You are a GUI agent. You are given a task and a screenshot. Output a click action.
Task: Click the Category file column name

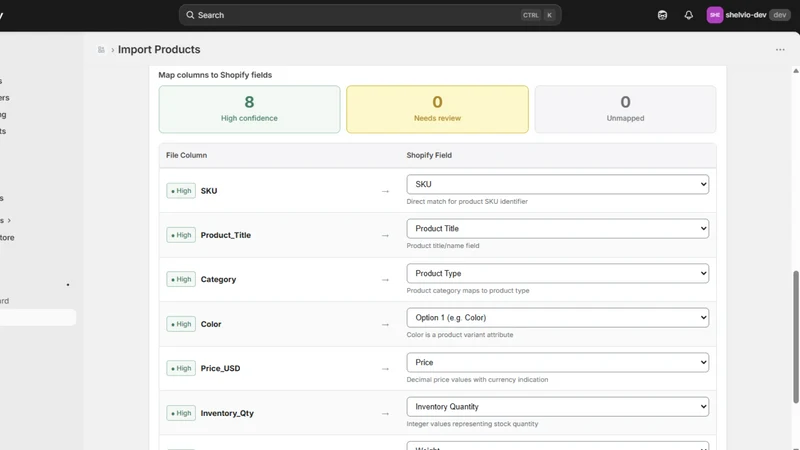pyautogui.click(x=218, y=280)
